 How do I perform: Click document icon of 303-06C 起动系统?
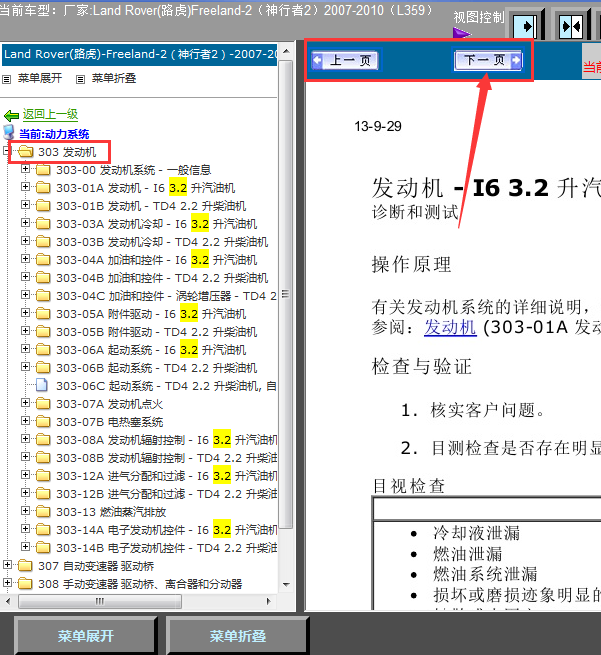[x=42, y=385]
